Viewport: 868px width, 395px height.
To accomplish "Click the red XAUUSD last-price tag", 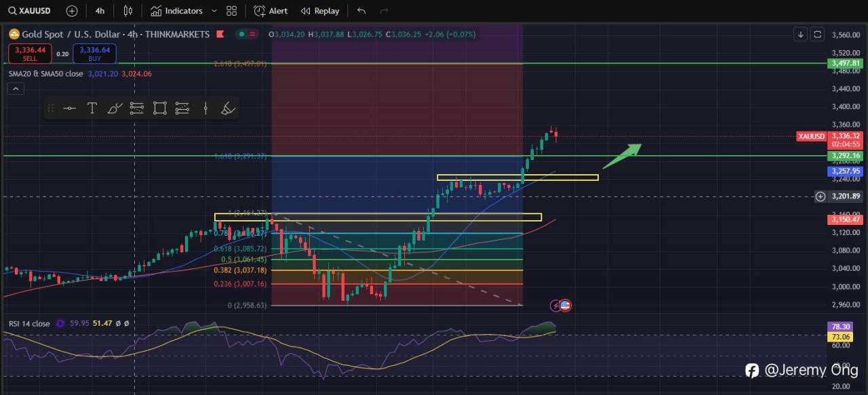I will coord(812,136).
